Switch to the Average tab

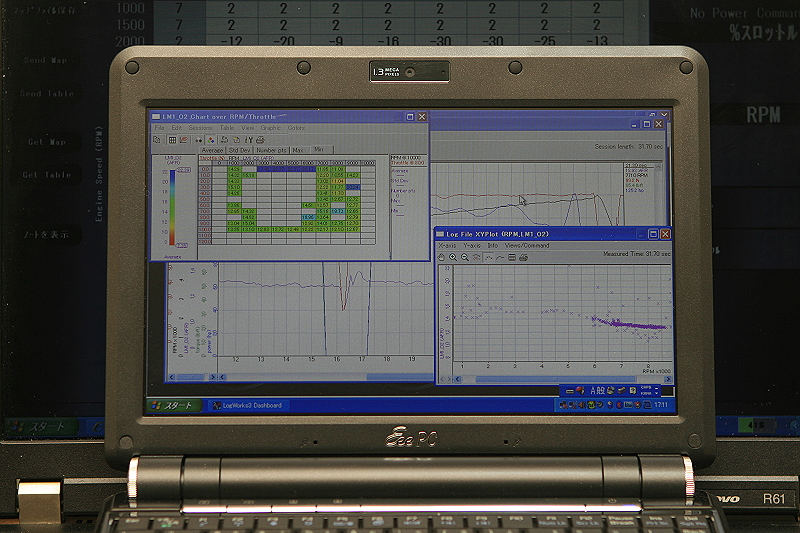(212, 150)
